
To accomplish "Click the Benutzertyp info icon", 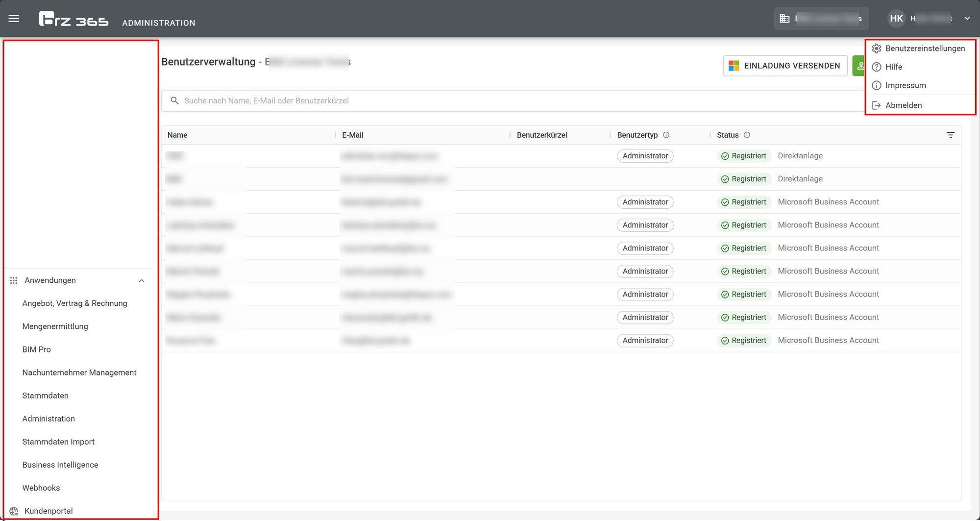I will coord(666,135).
